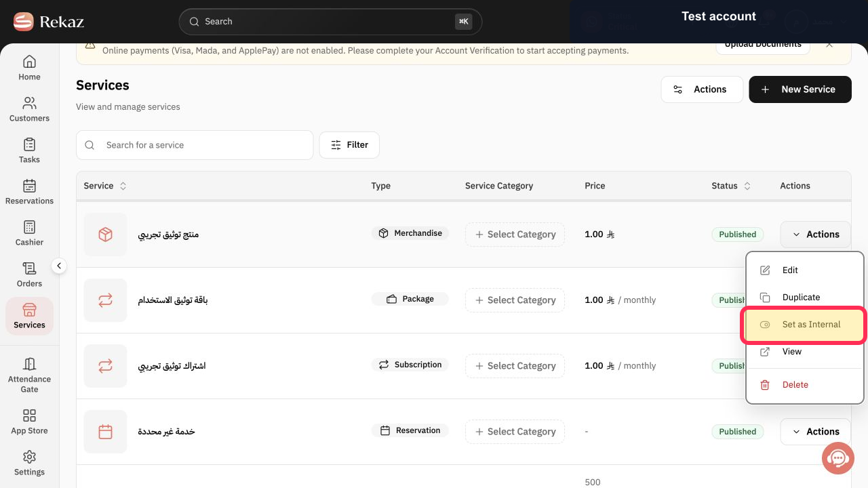Collapse the sidebar with arrow button

[59, 266]
